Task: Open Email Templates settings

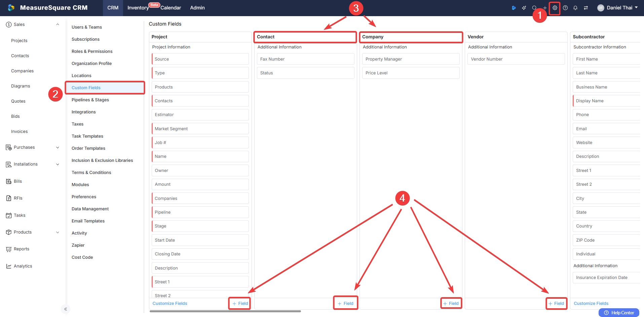Action: point(88,221)
